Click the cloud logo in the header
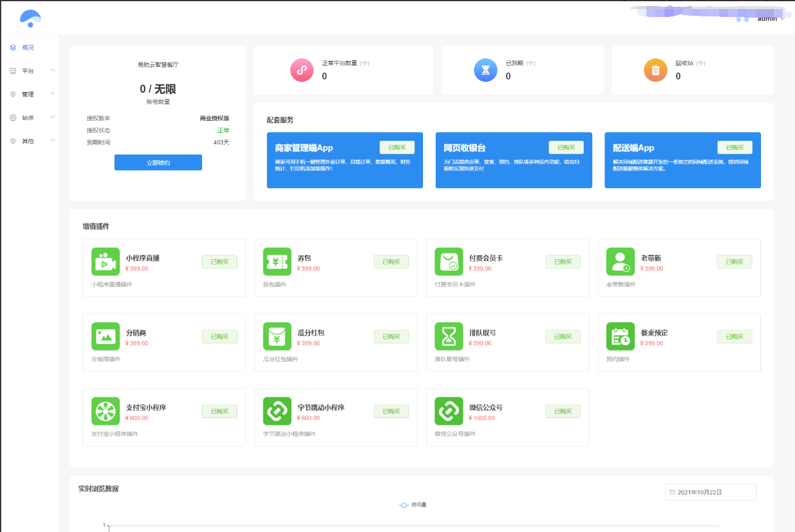The width and height of the screenshot is (795, 532). (30, 18)
